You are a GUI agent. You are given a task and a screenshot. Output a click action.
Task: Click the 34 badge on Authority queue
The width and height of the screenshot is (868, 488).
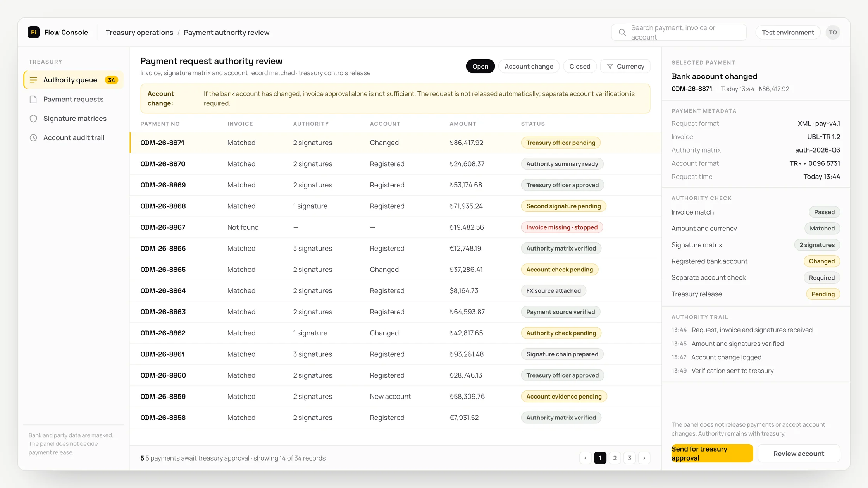click(x=112, y=80)
